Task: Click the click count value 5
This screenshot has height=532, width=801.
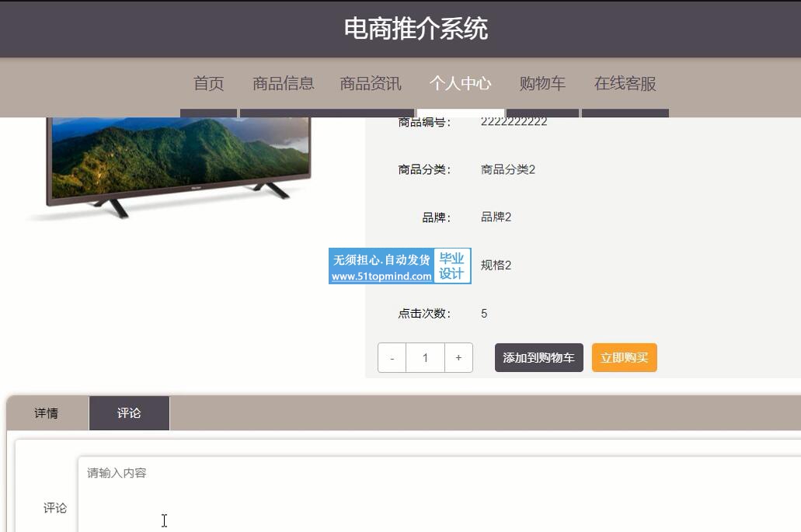Action: tap(484, 314)
